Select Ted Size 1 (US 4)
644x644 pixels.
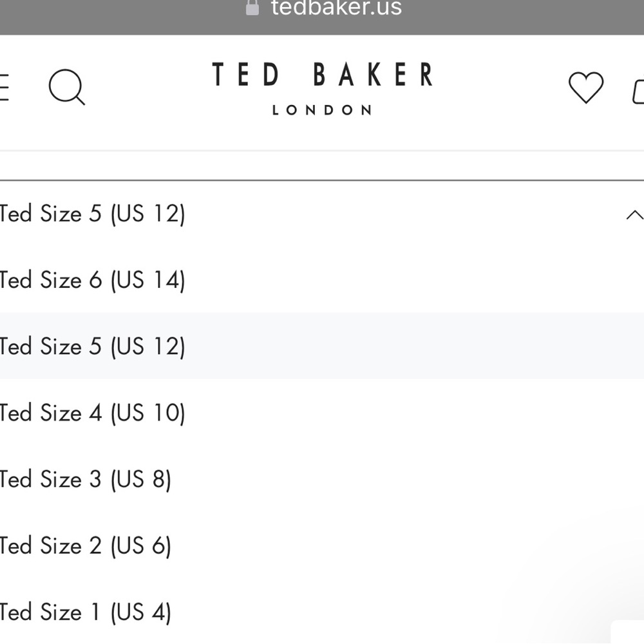tap(86, 612)
